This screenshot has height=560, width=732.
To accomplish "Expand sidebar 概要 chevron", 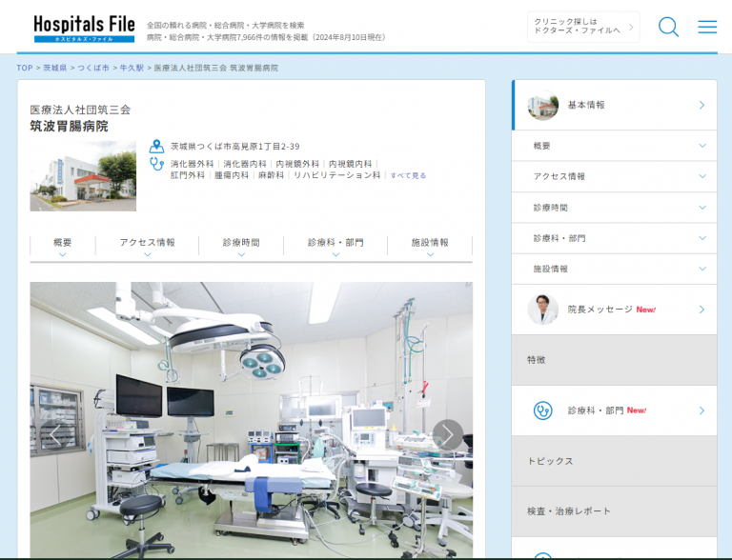I will 702,146.
